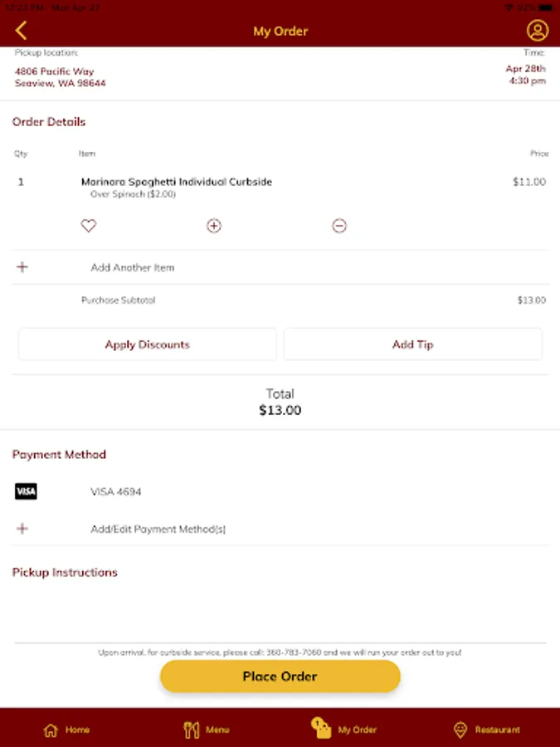Screen dimensions: 560x747
Task: Increase item quantity with plus circle
Action: pos(214,226)
